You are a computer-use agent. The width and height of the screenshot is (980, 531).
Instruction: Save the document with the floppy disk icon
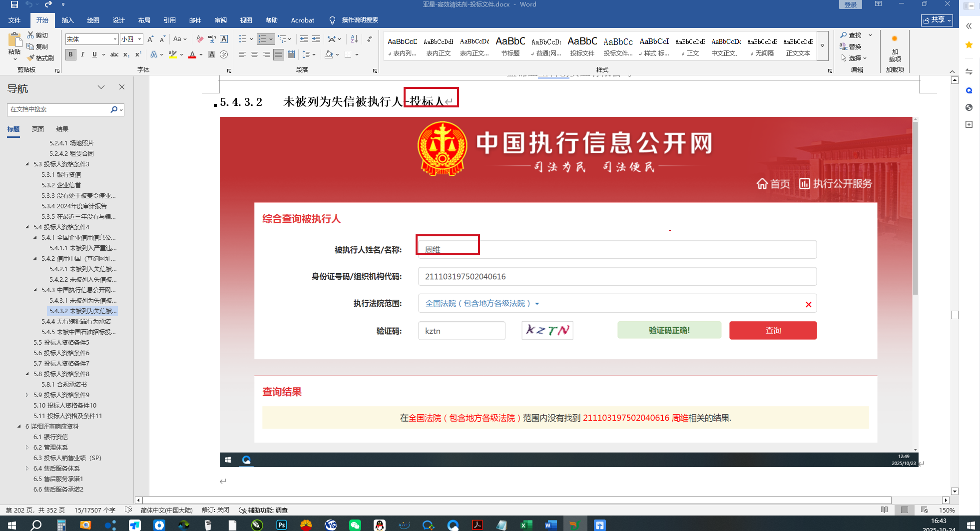coord(14,4)
